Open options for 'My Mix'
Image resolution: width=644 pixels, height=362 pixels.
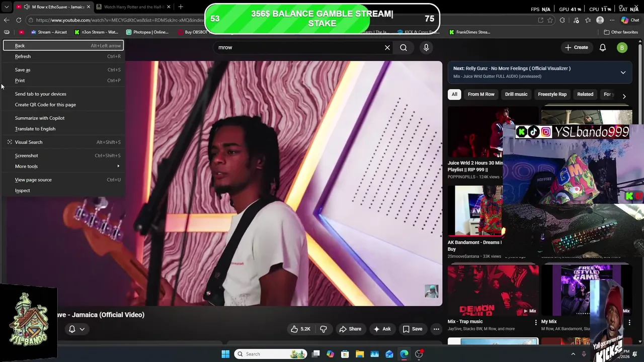click(x=629, y=322)
